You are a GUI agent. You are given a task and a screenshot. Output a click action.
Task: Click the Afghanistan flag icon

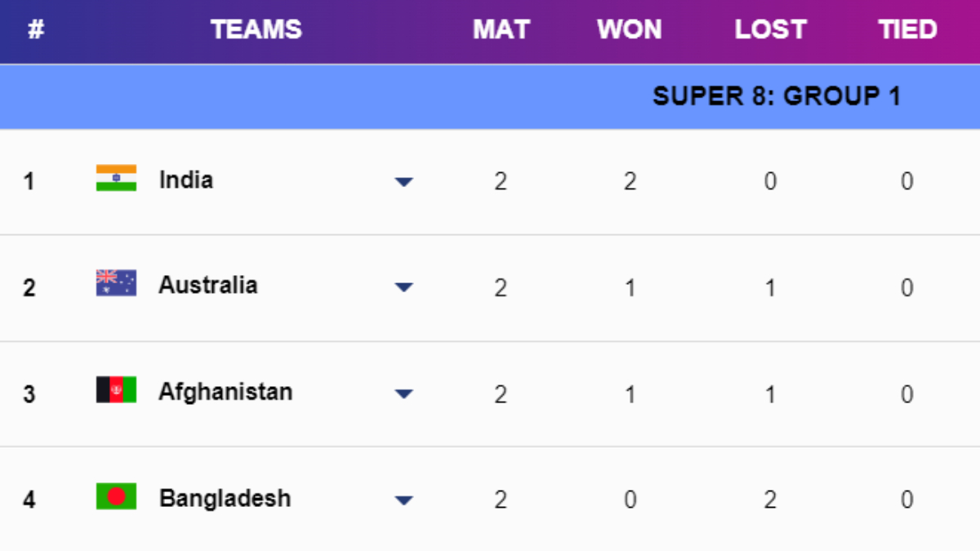point(116,390)
